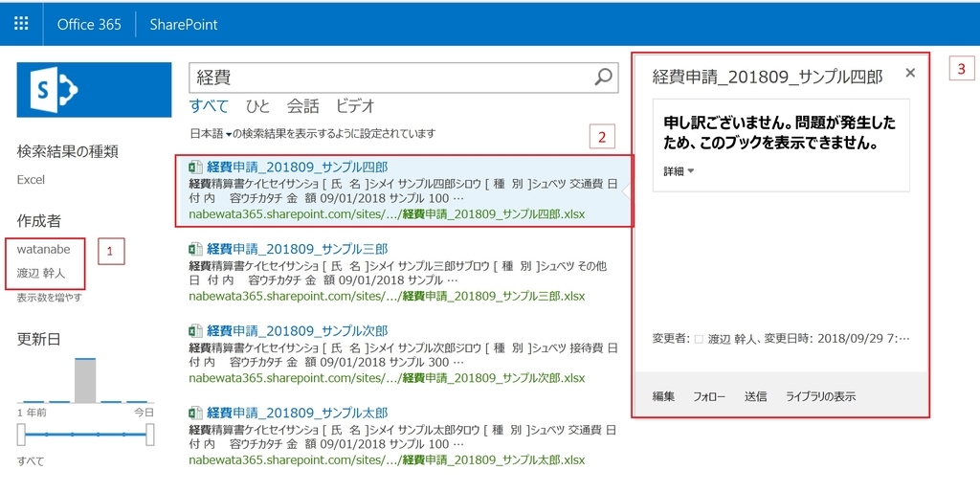Viewport: 980px width, 492px height.
Task: Click the tall gray bar in date histogram
Action: click(x=85, y=380)
